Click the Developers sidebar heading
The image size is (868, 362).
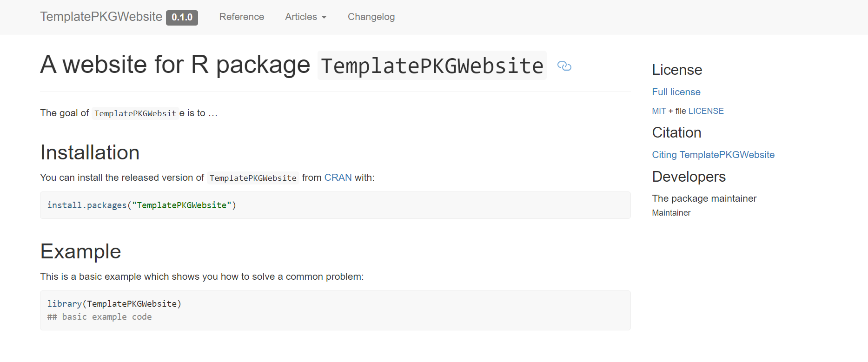[x=689, y=177]
